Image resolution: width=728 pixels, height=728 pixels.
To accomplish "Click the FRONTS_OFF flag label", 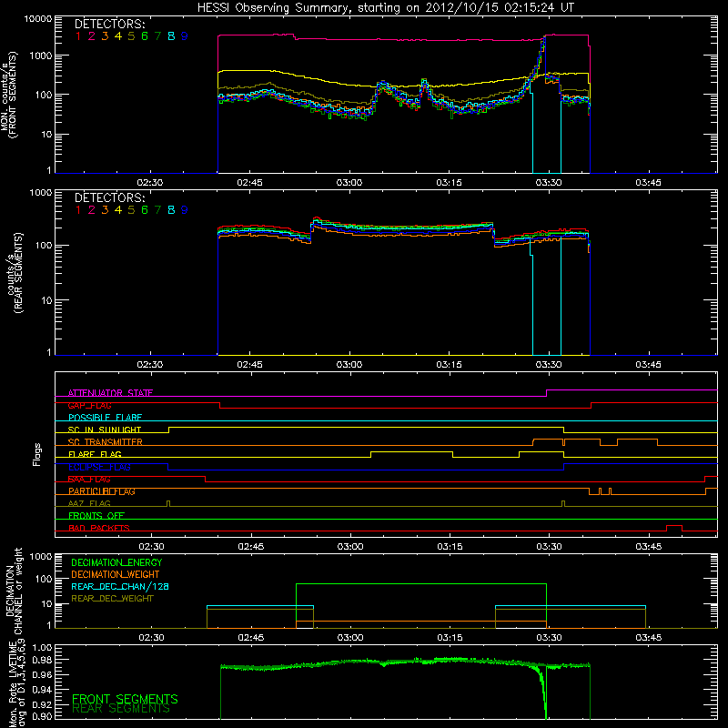I will click(x=96, y=515).
